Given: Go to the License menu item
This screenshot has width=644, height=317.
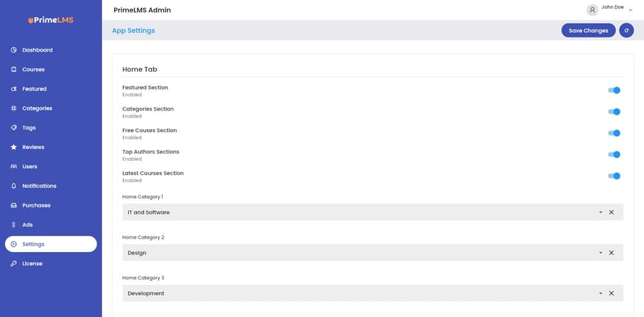Looking at the screenshot, I should [x=32, y=264].
